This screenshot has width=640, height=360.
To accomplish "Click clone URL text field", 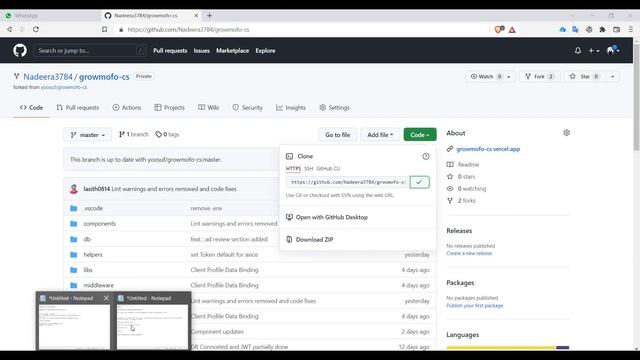I will coord(348,182).
